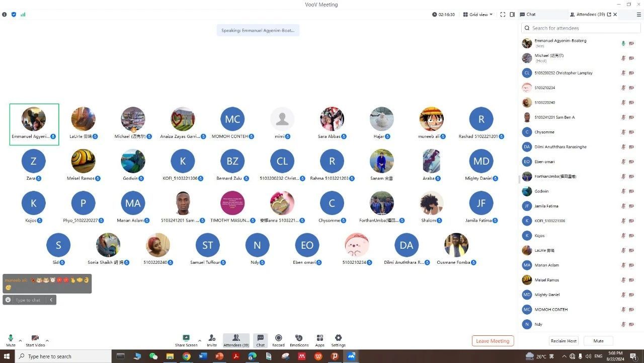
Task: Toggle Start Video camera button
Action: (35, 338)
